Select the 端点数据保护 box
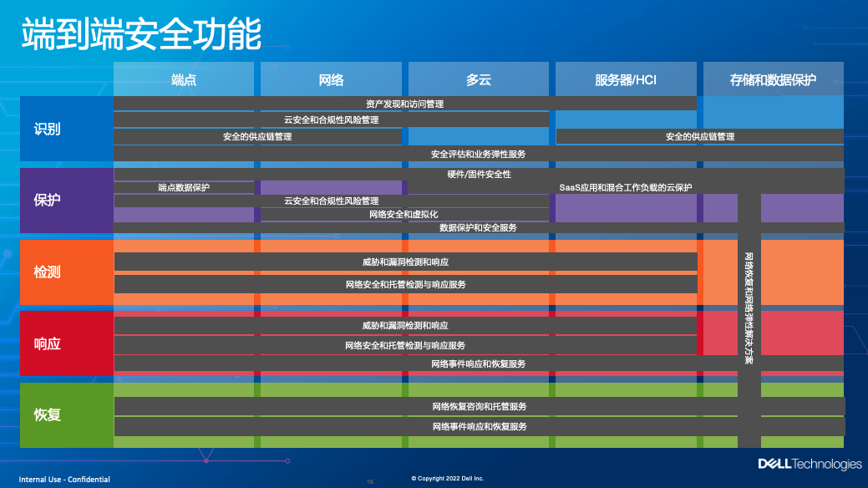This screenshot has height=488, width=868. [x=184, y=187]
